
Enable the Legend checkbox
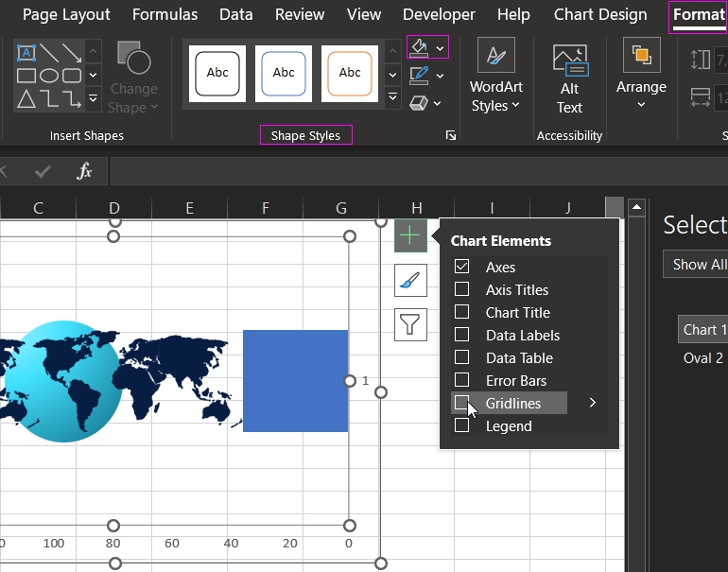tap(462, 426)
